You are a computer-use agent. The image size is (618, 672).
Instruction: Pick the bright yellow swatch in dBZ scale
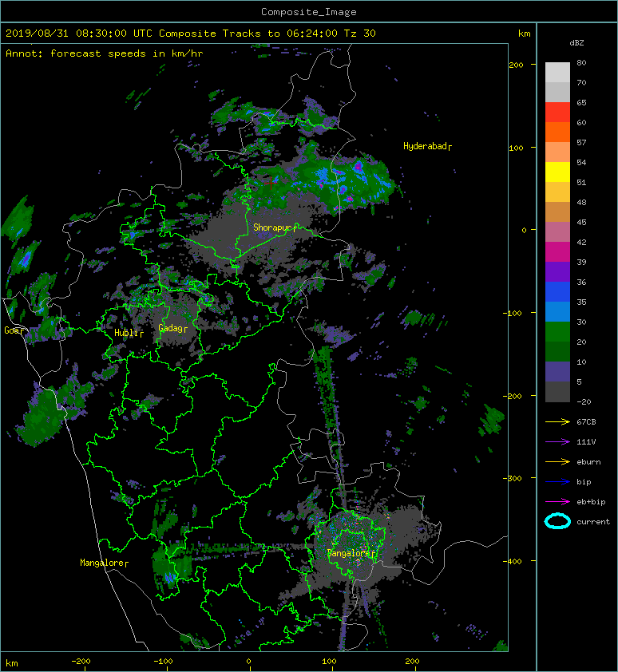pos(557,172)
